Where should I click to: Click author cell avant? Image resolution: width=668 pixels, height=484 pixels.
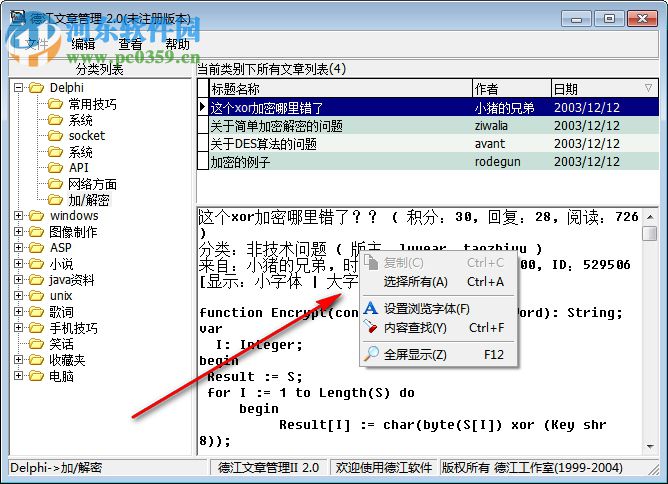click(x=512, y=144)
